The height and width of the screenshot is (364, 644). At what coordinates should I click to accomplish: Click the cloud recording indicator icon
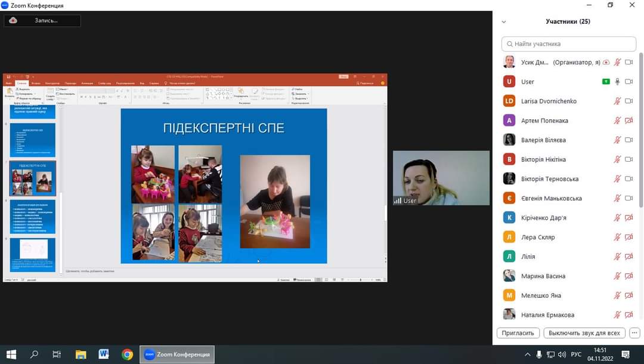(13, 20)
